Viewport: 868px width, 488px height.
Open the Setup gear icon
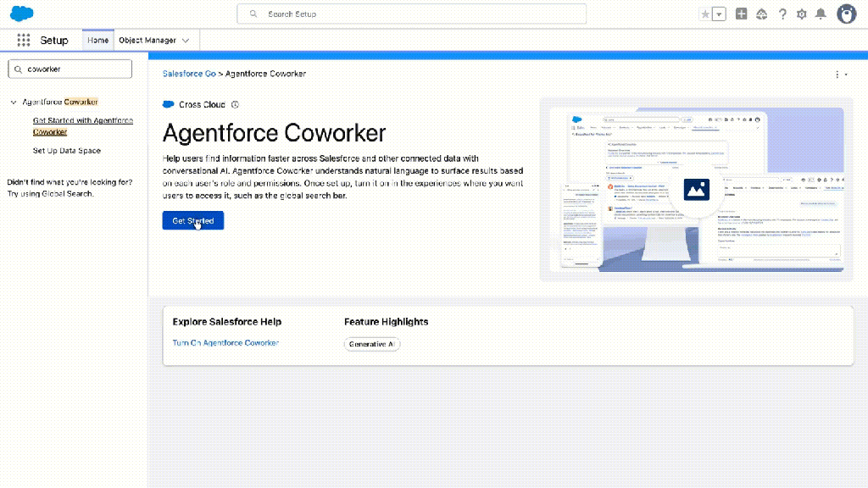pyautogui.click(x=802, y=14)
